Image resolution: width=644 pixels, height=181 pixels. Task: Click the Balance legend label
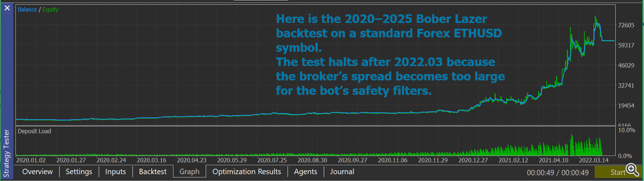[x=27, y=9]
